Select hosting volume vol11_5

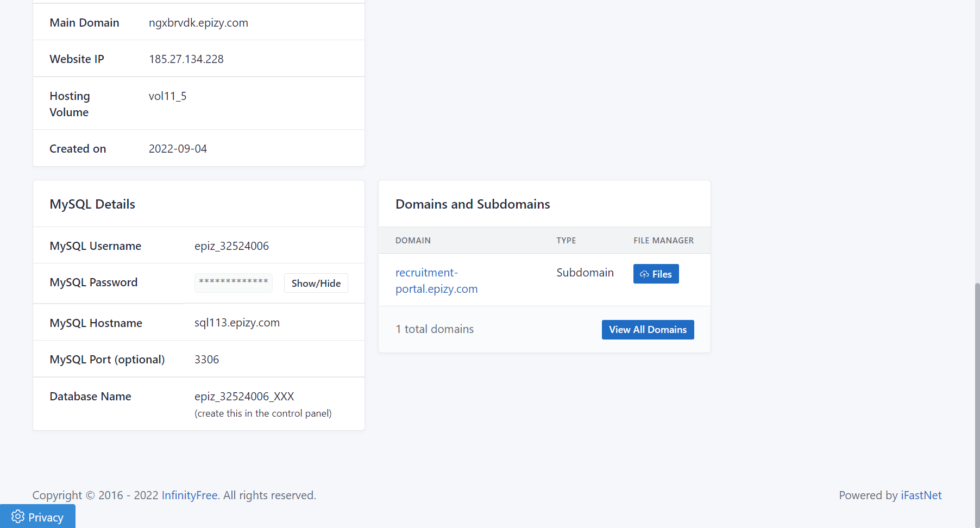tap(168, 96)
